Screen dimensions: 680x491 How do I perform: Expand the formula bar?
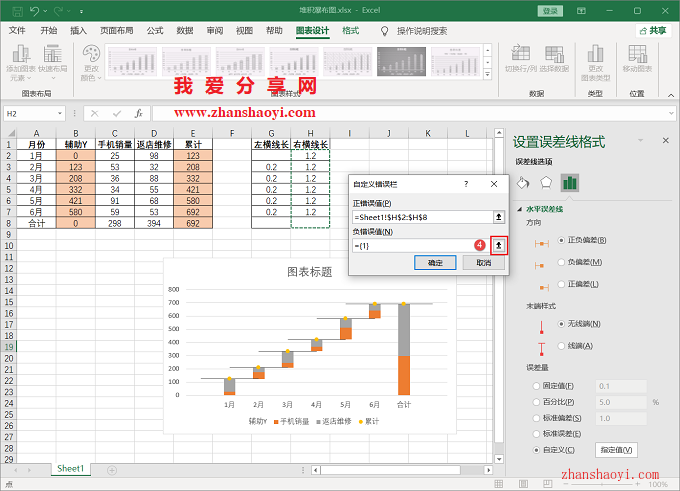pos(671,114)
